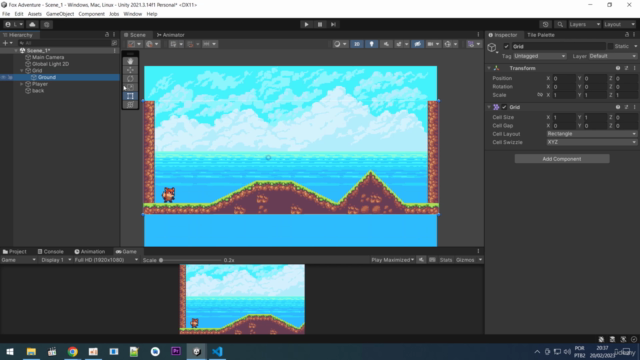Open the File menu
This screenshot has height=360, width=640.
pos(6,14)
